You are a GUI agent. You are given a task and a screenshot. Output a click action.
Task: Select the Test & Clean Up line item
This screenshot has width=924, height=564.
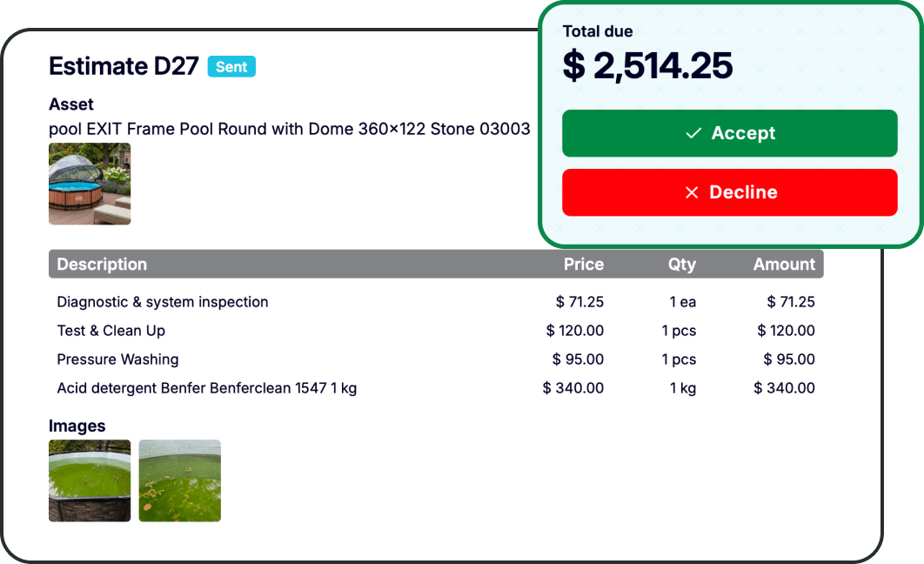click(436, 331)
